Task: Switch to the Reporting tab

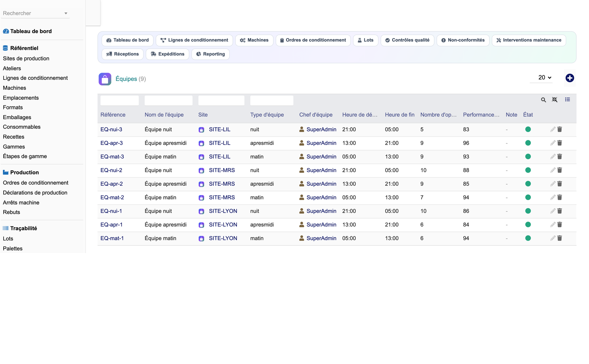Action: 210,54
